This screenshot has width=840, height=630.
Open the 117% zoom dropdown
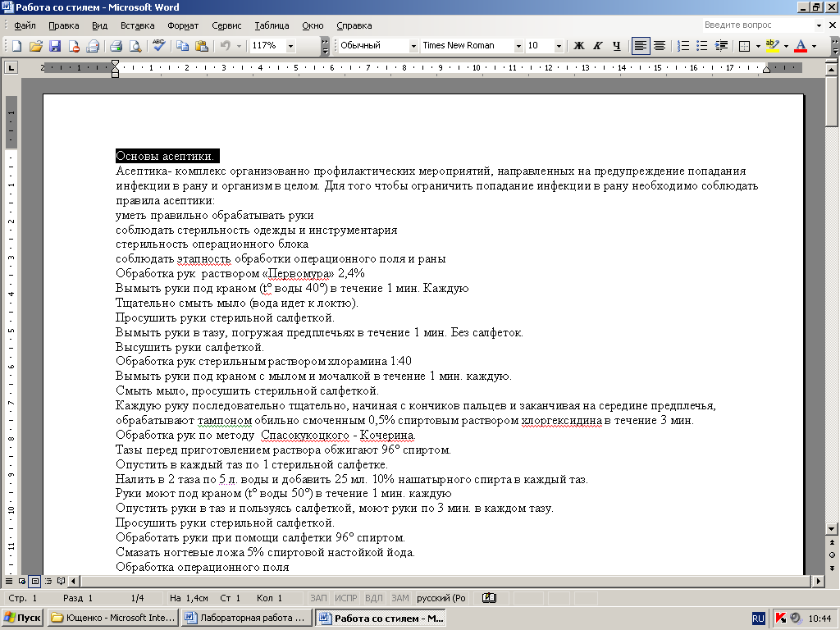point(291,46)
